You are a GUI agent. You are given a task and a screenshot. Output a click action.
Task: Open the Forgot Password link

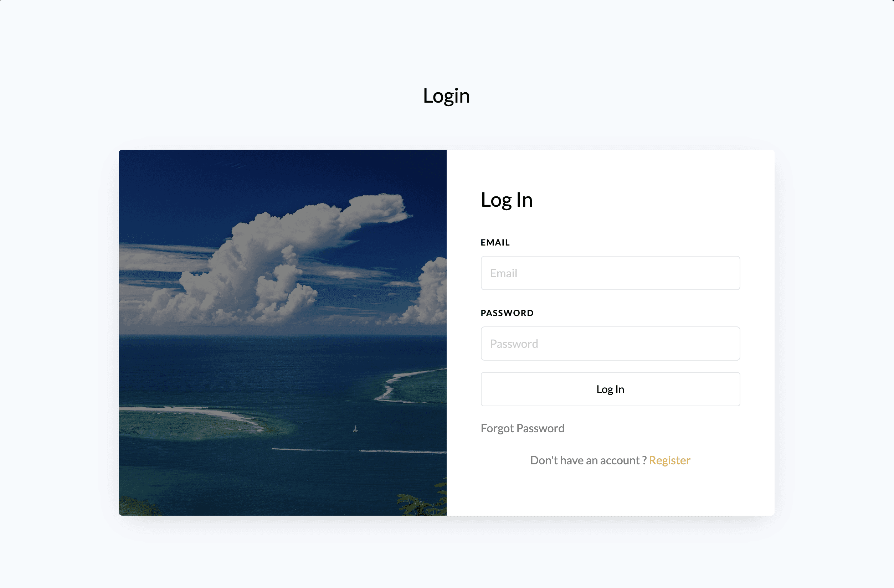pos(522,428)
